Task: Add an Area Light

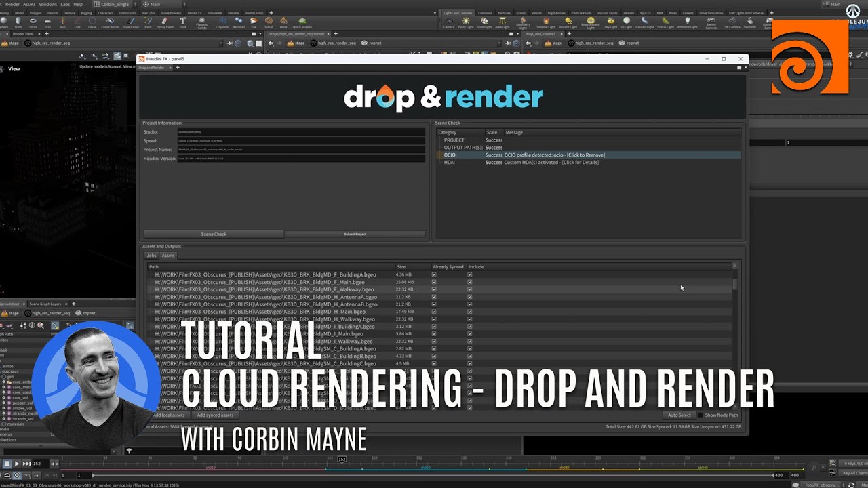Action: 502,22
